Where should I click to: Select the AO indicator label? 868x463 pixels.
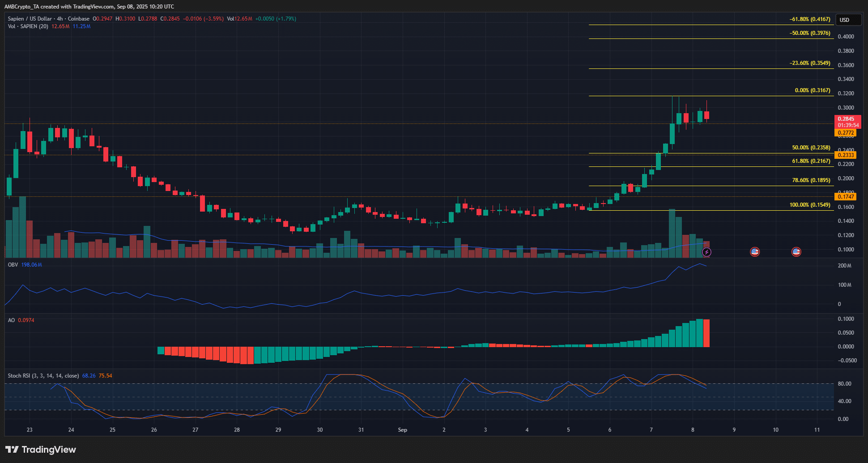coord(11,320)
